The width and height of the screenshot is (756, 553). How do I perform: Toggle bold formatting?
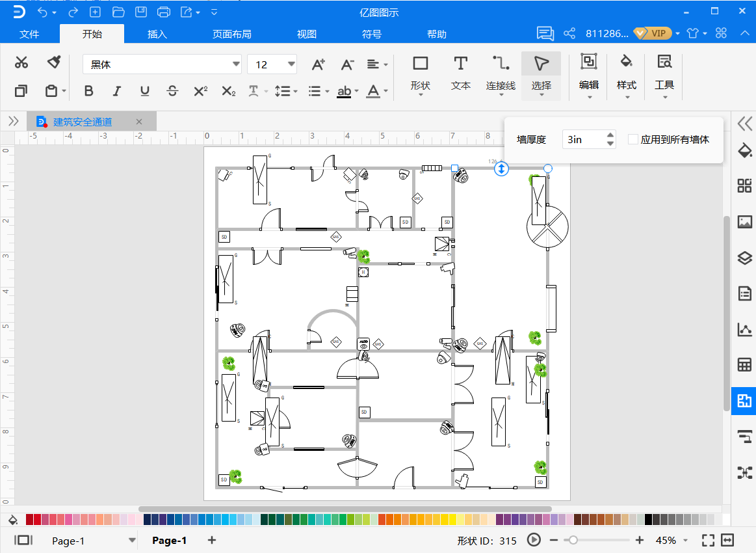click(x=88, y=90)
